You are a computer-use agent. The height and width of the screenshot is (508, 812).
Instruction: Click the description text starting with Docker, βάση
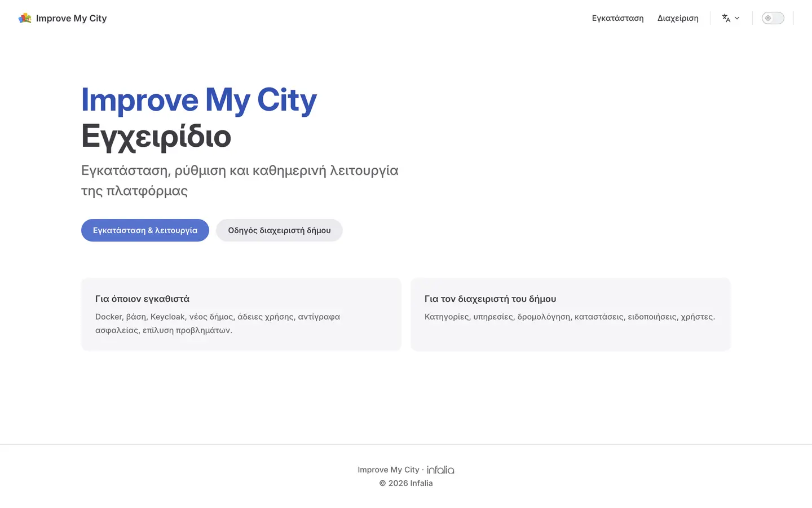click(218, 323)
